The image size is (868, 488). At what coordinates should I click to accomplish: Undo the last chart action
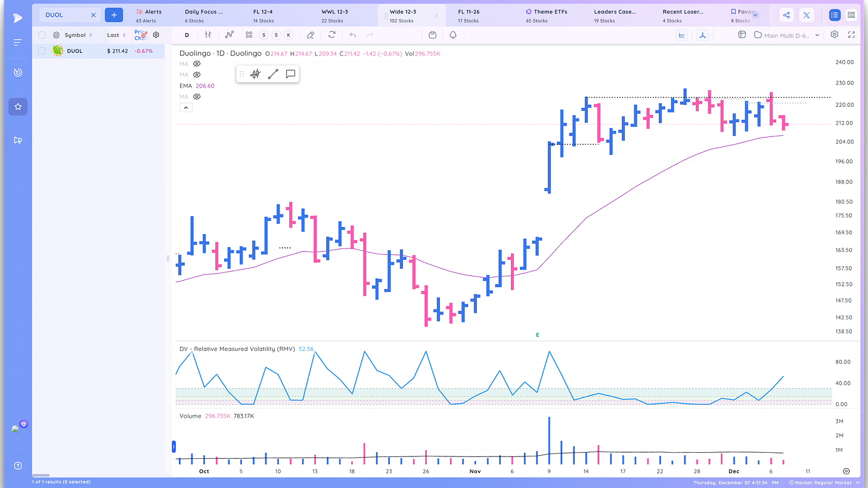click(353, 35)
